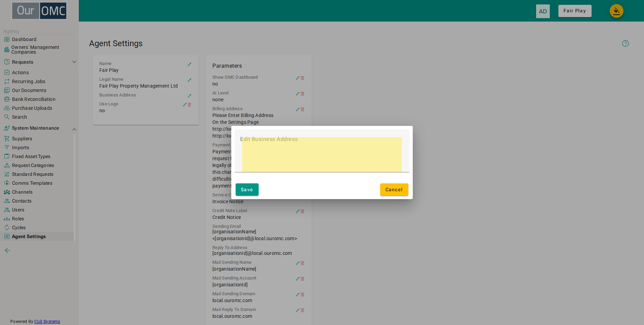Edit the Billing Address parameter
644x325 pixels.
(298, 109)
